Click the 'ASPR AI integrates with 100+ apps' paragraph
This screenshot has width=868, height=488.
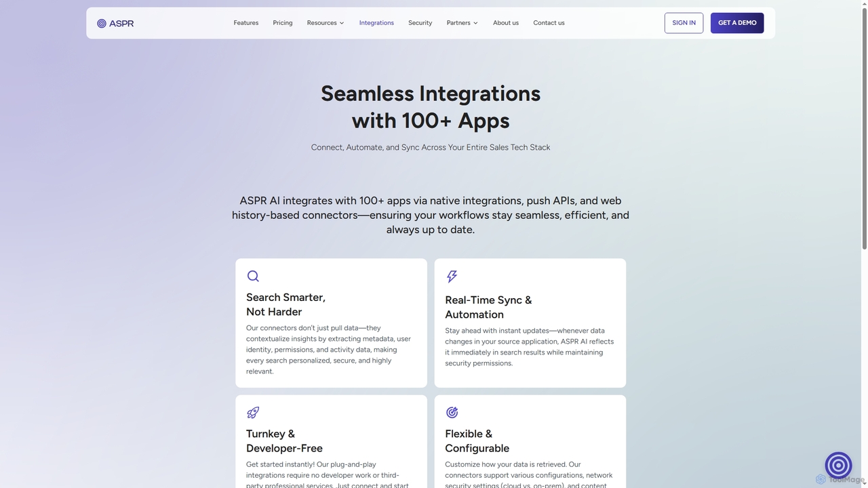(x=431, y=215)
